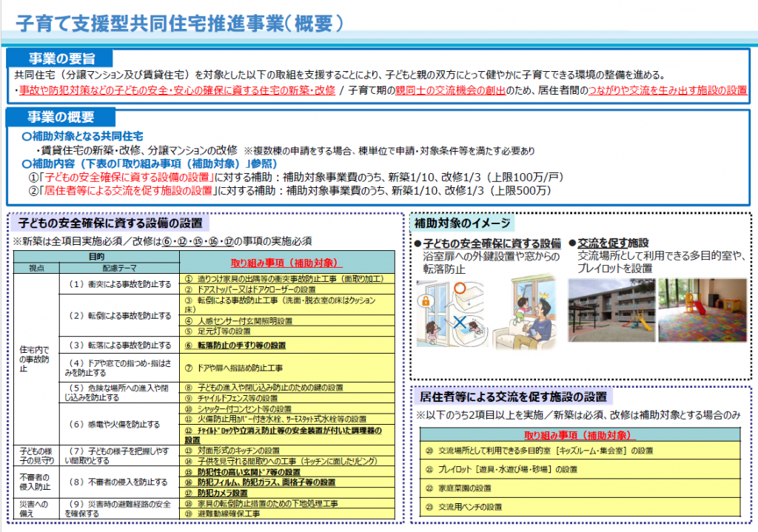
Task: Click theme cell (8)不審者の侵入を防止する
Action: coord(119,482)
